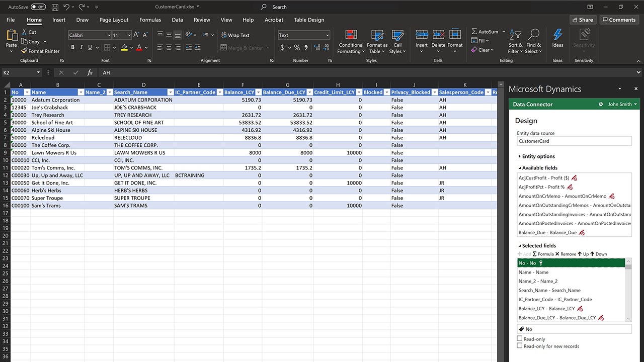Switch to the Insert tab
Viewport: 644px width, 362px height.
pyautogui.click(x=59, y=20)
